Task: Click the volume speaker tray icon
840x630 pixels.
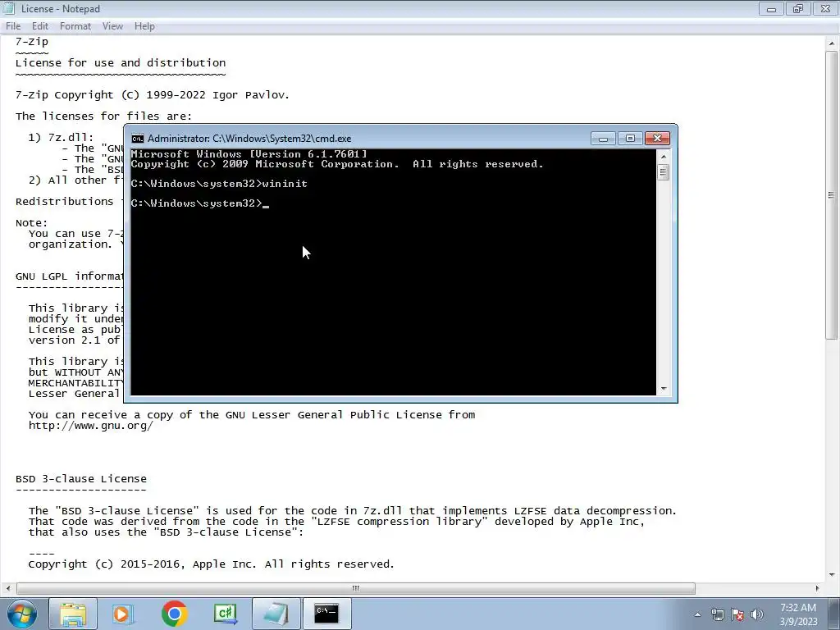Action: point(757,614)
